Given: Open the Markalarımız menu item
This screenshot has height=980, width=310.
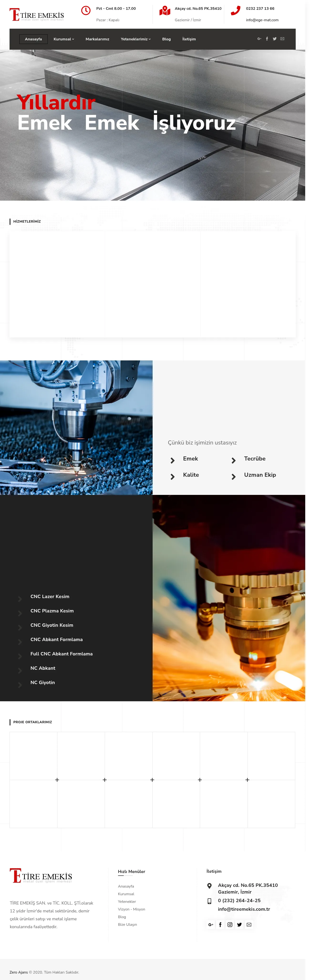Looking at the screenshot, I should click(97, 39).
